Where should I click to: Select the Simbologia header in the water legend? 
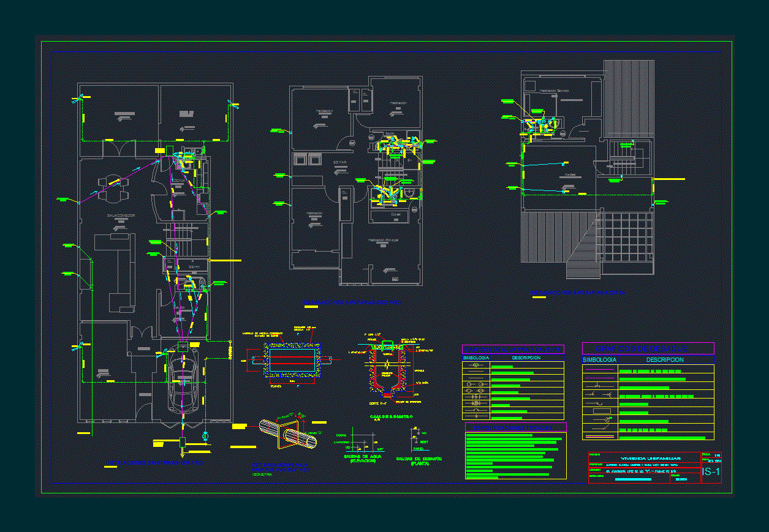point(476,358)
